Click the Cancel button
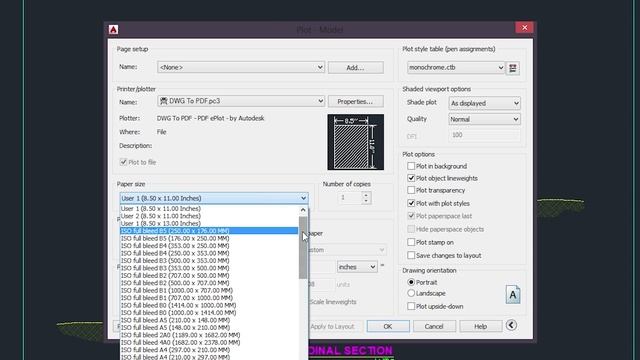The image size is (640, 360). [x=434, y=326]
